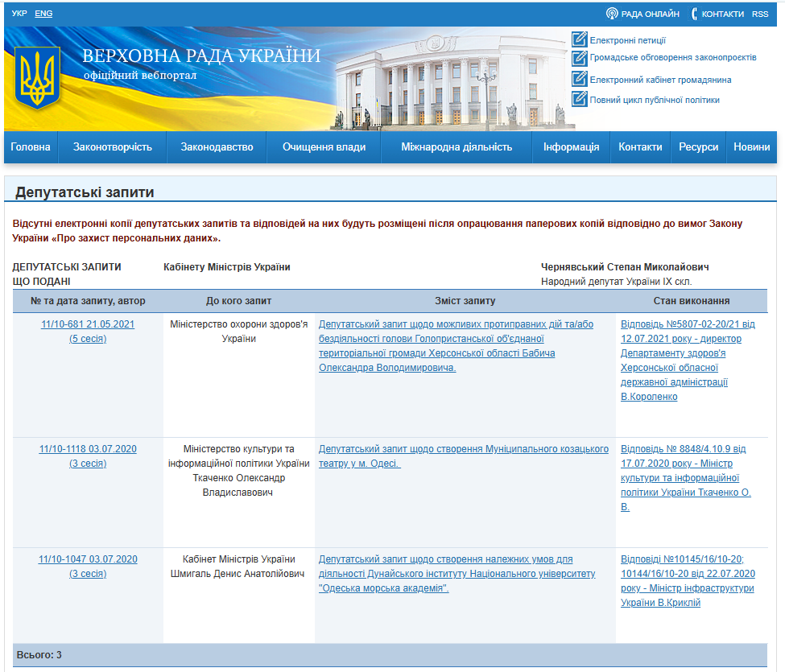The width and height of the screenshot is (785, 672).
Task: Switch language to ENG
Action: 43,14
